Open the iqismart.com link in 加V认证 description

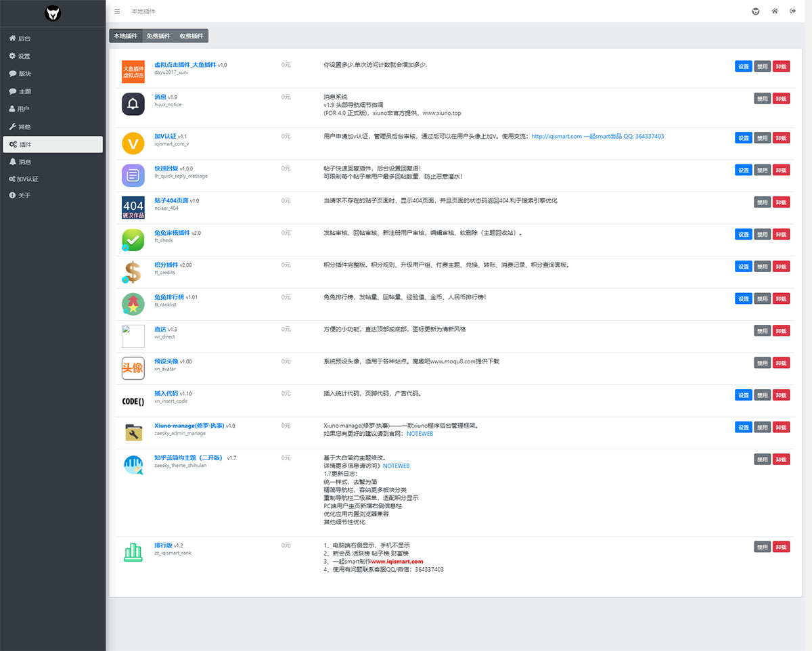click(x=556, y=137)
